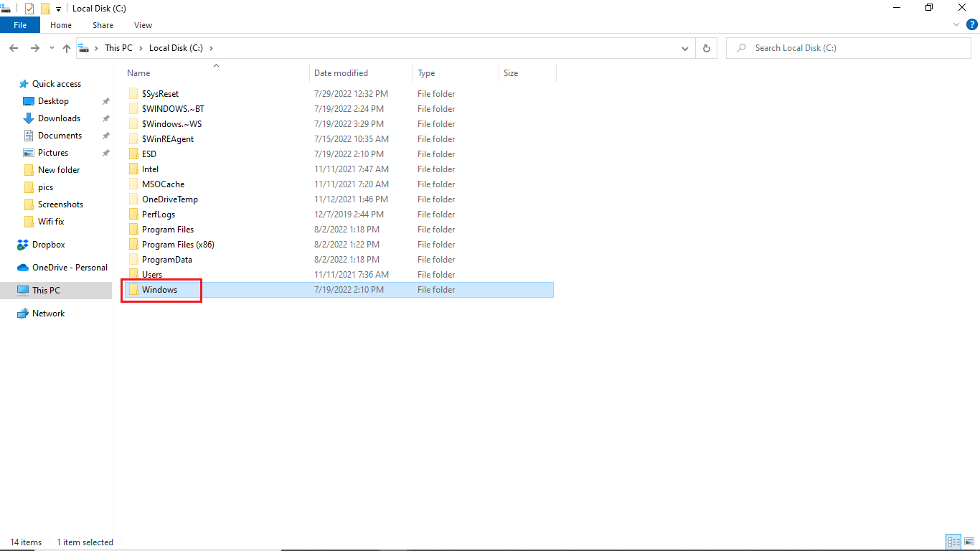Open the File menu

point(20,25)
